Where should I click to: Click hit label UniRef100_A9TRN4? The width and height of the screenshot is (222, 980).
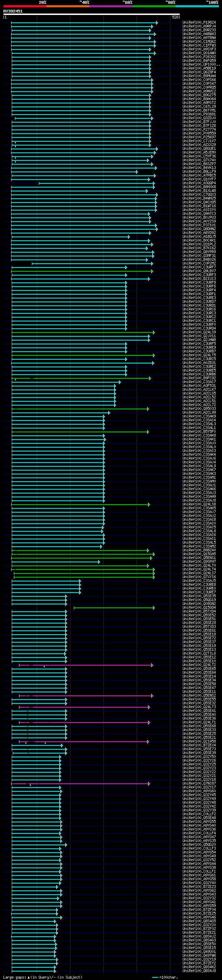tap(199, 38)
